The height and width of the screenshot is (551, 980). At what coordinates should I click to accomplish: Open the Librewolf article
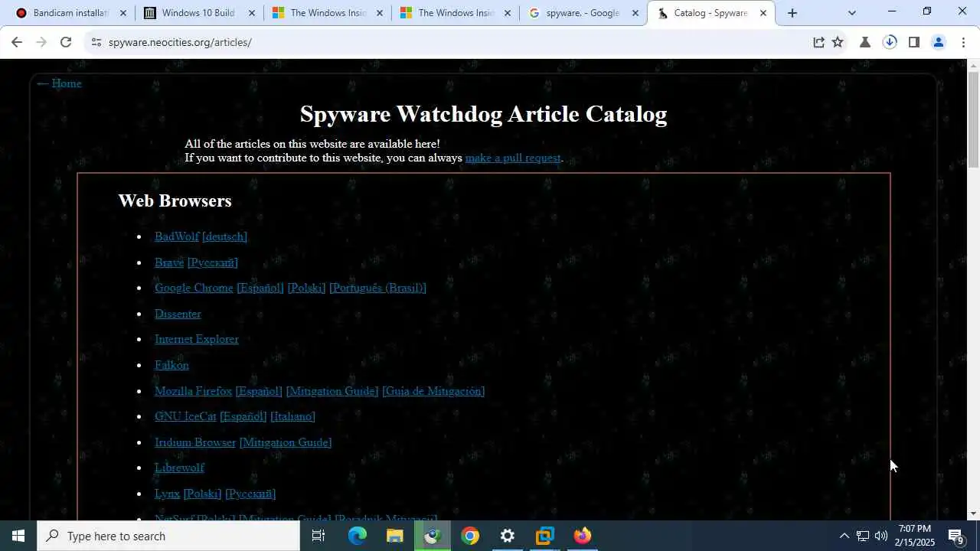[x=179, y=468]
